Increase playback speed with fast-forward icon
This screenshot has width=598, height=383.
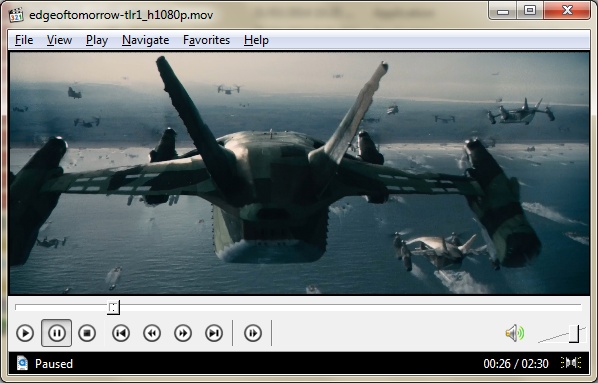click(x=183, y=333)
